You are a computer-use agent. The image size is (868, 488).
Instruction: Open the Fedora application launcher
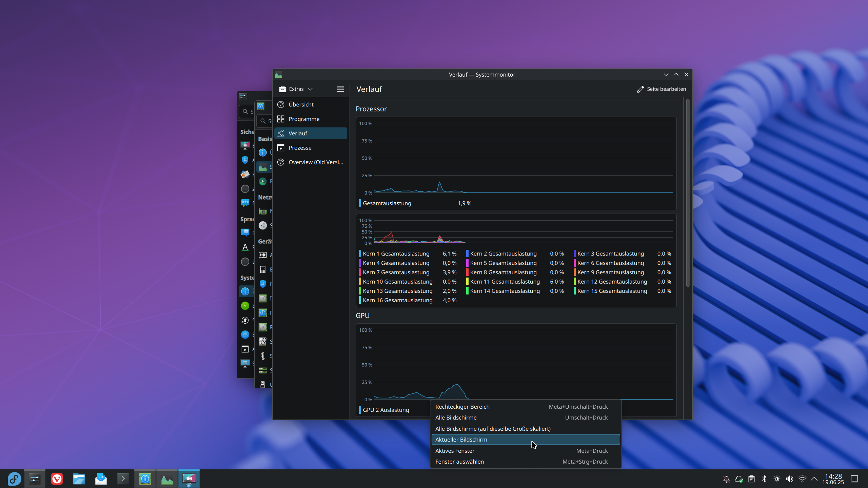pyautogui.click(x=14, y=479)
